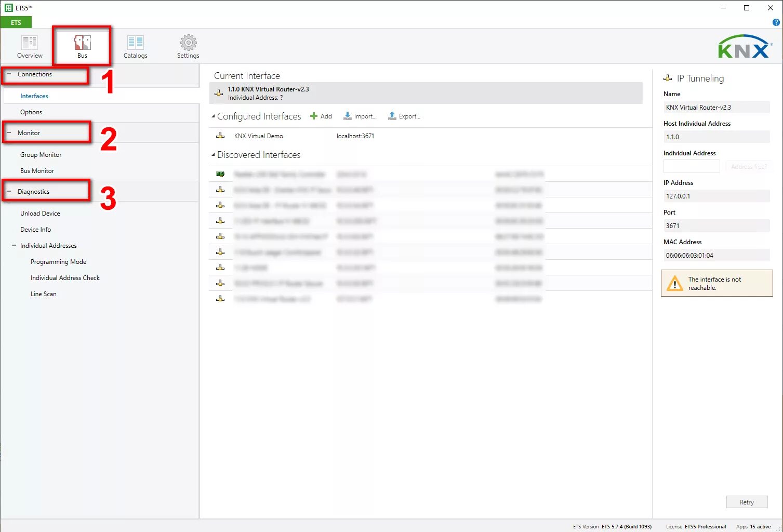Click the Export upload icon
This screenshot has height=532, width=783.
392,116
